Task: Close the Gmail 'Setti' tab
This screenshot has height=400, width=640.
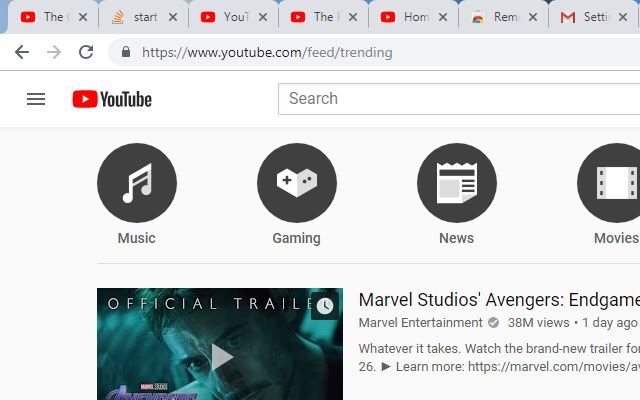Action: pyautogui.click(x=623, y=17)
